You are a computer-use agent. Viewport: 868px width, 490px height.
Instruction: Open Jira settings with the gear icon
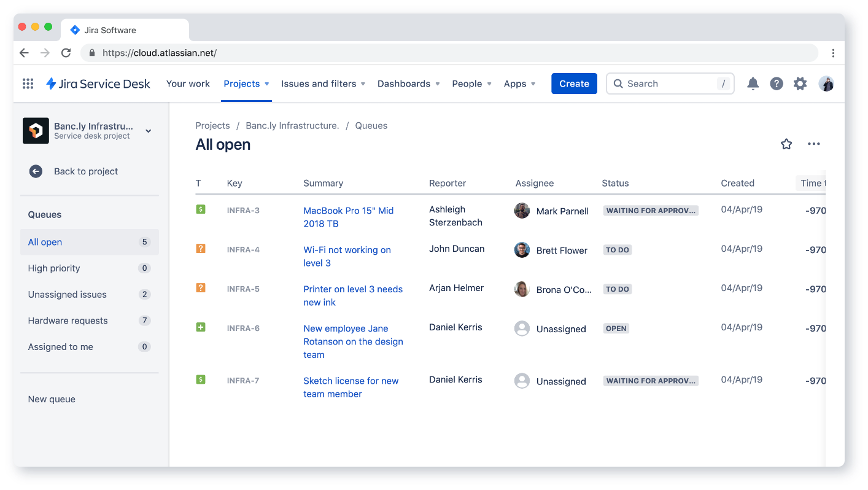point(800,84)
